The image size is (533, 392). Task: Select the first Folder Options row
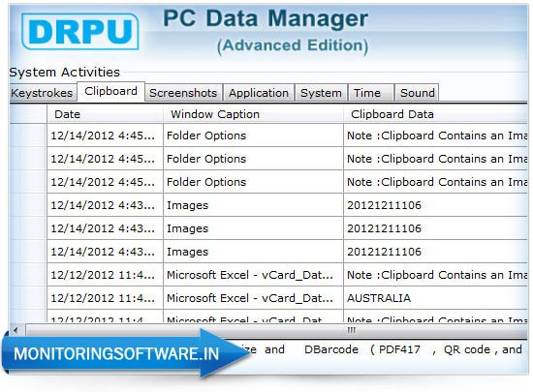(x=287, y=136)
